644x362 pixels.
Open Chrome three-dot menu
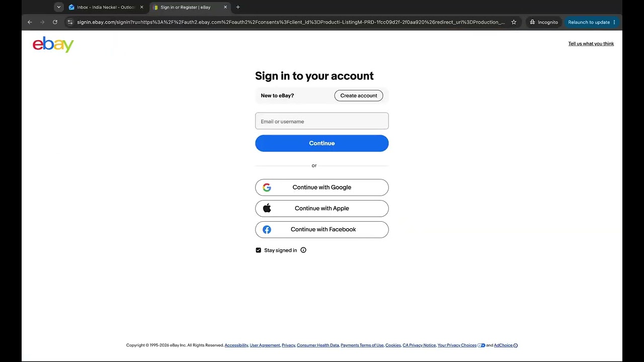614,22
